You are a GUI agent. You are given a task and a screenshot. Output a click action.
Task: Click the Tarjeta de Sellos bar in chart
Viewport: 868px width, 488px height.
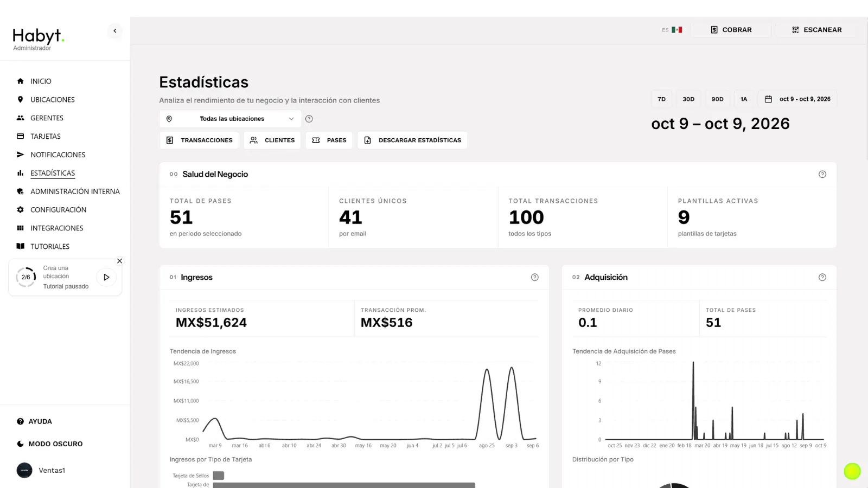click(219, 476)
